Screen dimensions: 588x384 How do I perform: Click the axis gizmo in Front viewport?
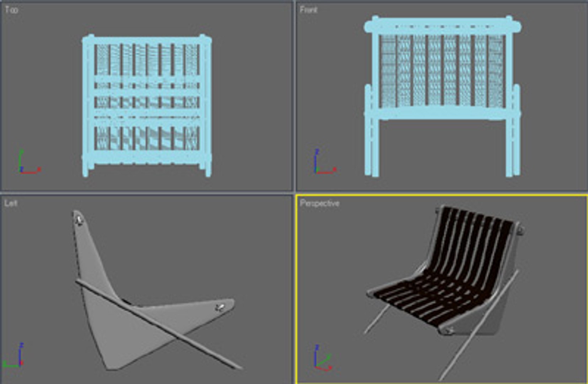point(325,162)
